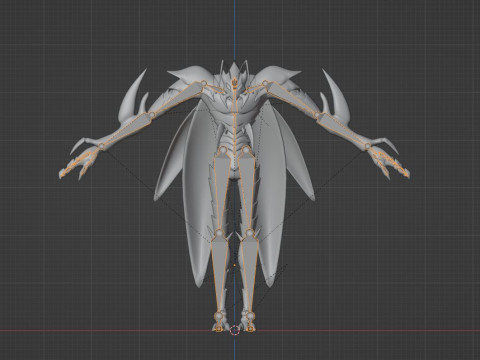Image resolution: width=480 pixels, height=360 pixels.
Task: Click the knee joint sphere on the screen-right leg
Action: (x=250, y=232)
